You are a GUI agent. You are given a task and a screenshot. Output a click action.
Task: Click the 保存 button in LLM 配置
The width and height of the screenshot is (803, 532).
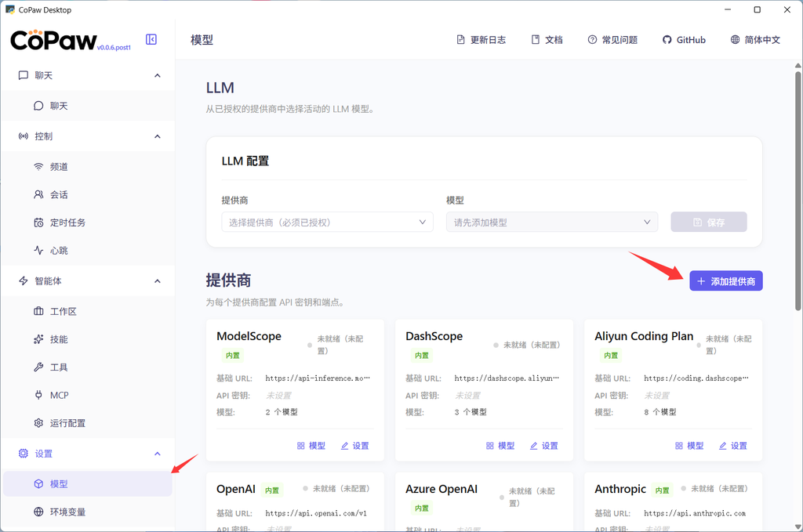(x=709, y=222)
